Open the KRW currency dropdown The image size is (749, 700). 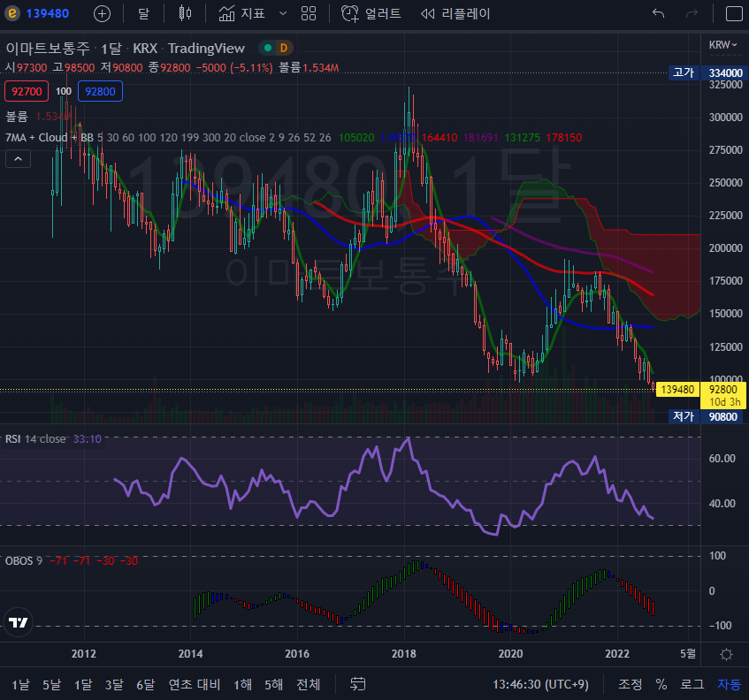tap(721, 44)
